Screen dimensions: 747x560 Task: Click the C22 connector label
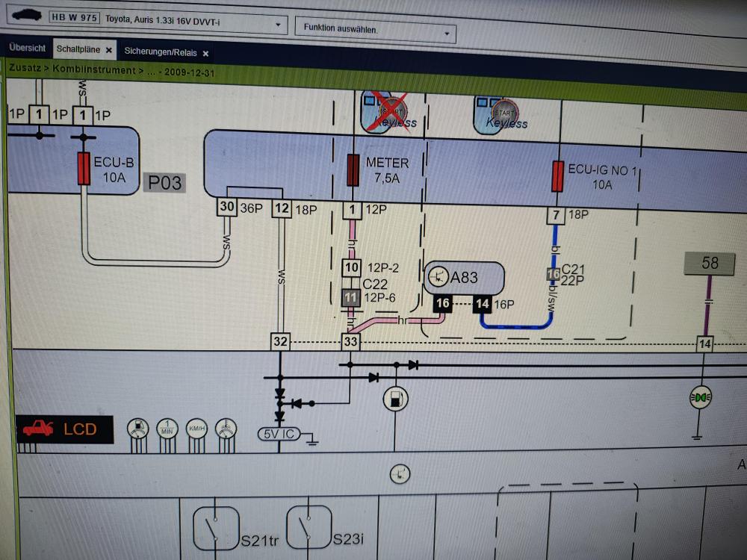(375, 284)
